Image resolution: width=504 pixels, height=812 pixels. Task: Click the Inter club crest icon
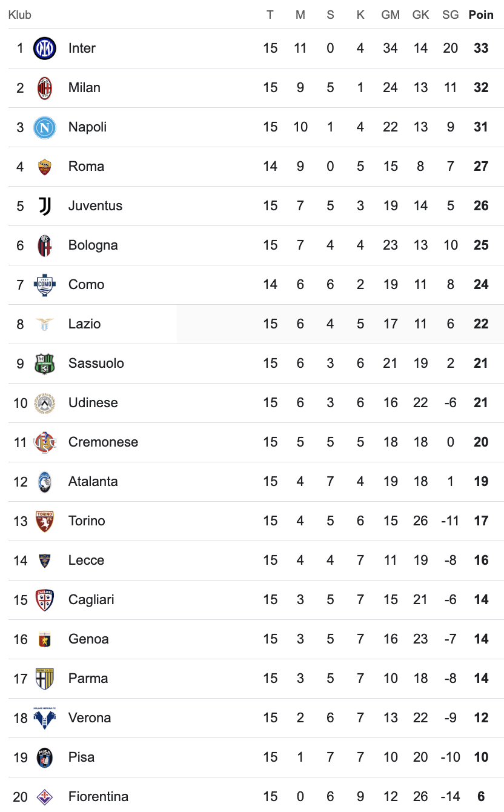(45, 48)
